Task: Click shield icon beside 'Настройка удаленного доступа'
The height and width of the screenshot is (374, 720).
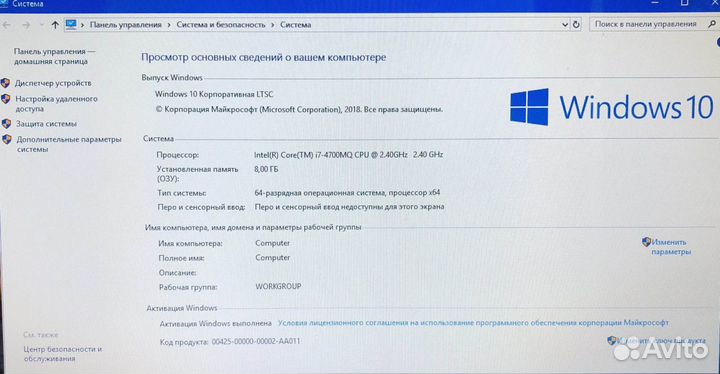Action: click(x=6, y=99)
